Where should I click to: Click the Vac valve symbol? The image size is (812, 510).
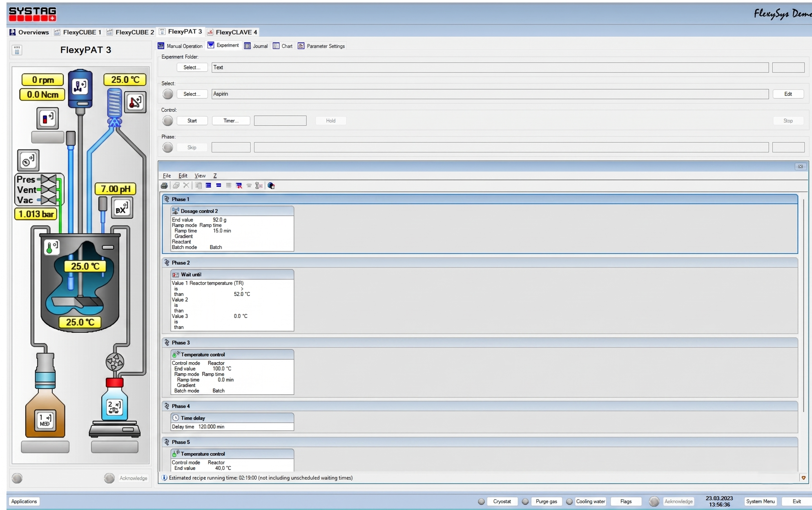[x=49, y=200]
